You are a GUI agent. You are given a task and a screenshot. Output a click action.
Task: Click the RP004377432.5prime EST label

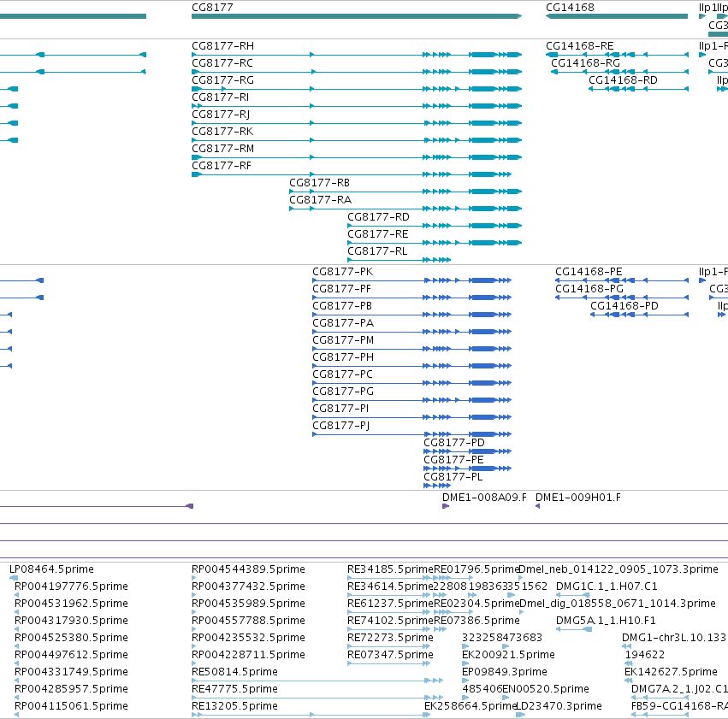coord(248,586)
